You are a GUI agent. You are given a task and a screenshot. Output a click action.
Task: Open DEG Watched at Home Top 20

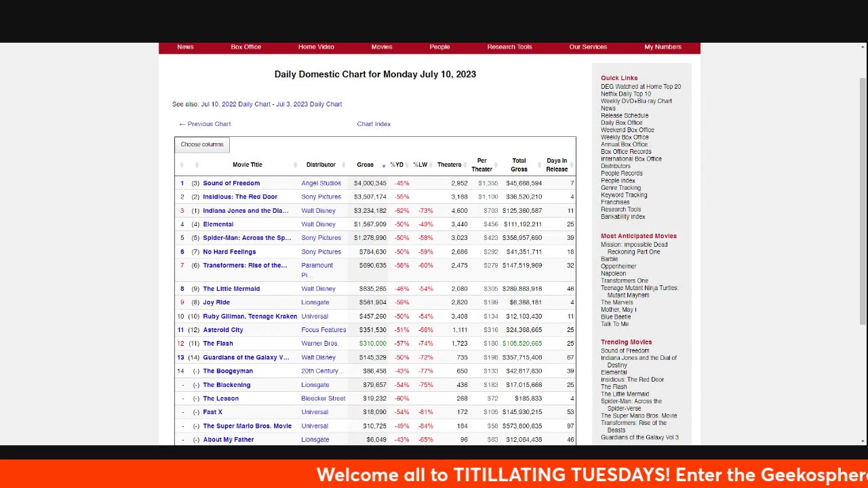(641, 87)
